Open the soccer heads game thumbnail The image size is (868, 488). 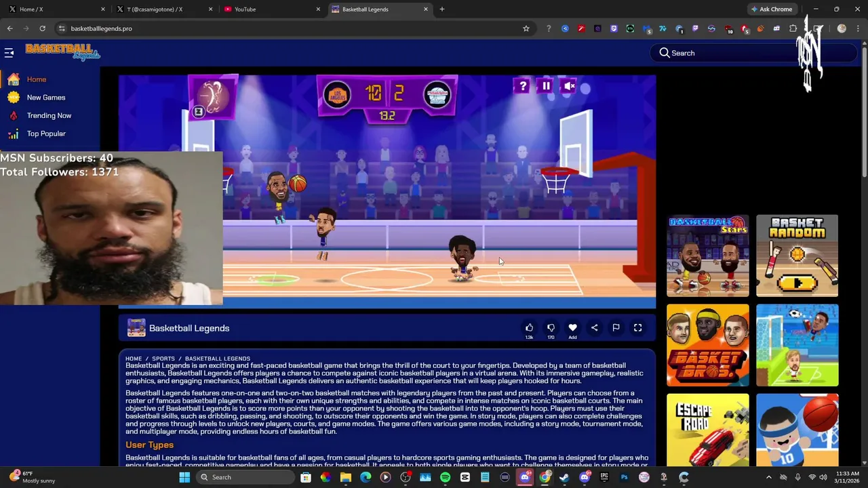(797, 346)
